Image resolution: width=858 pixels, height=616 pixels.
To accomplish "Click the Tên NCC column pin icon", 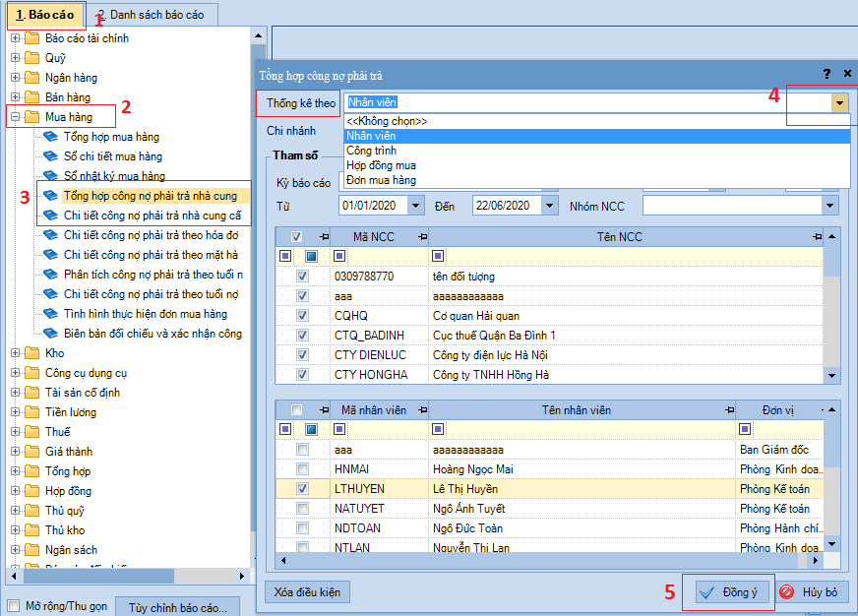I will [x=817, y=237].
